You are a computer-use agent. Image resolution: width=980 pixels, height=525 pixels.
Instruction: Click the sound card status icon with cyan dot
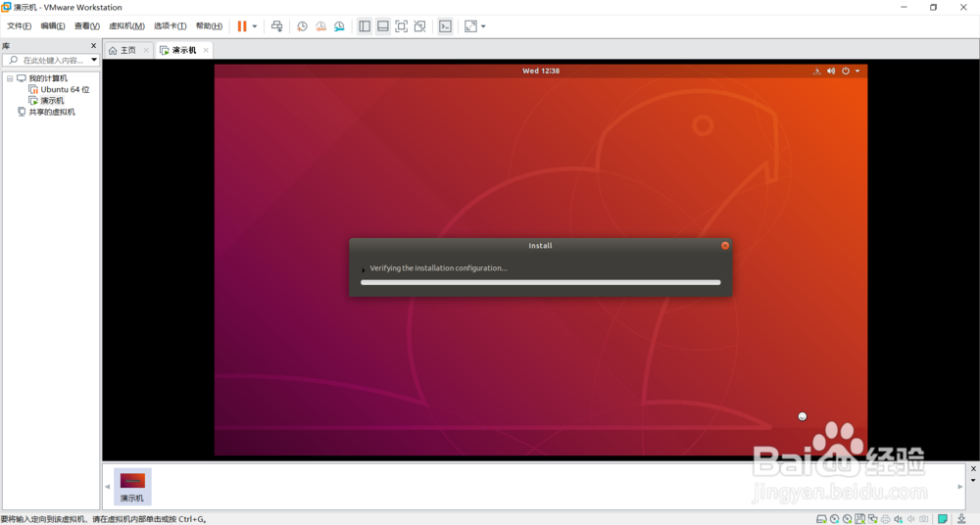(898, 519)
